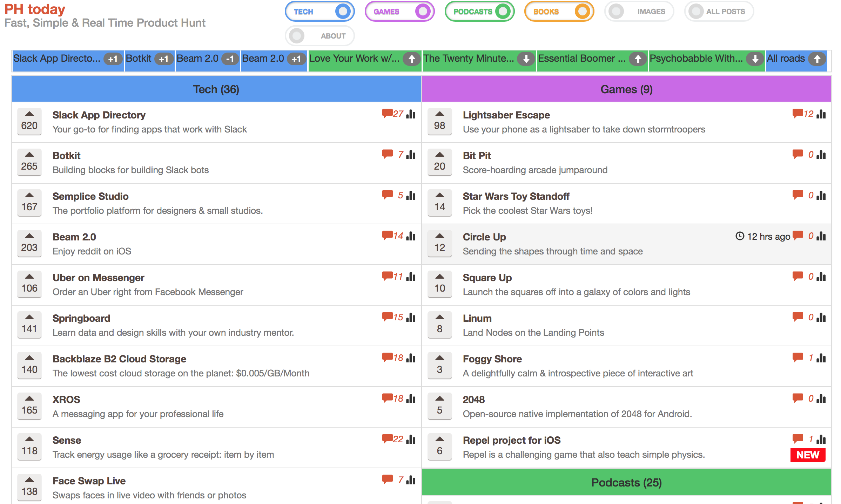
Task: Show stats chart for Linum
Action: (821, 317)
